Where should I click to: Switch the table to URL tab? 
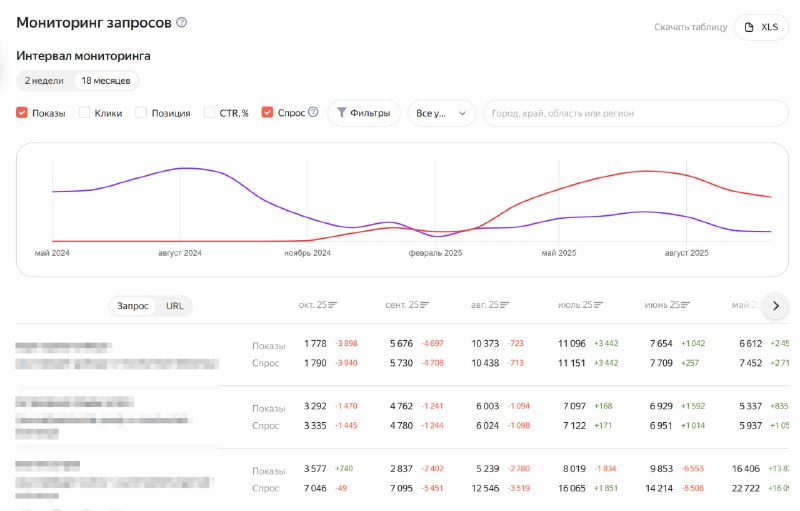tap(175, 305)
